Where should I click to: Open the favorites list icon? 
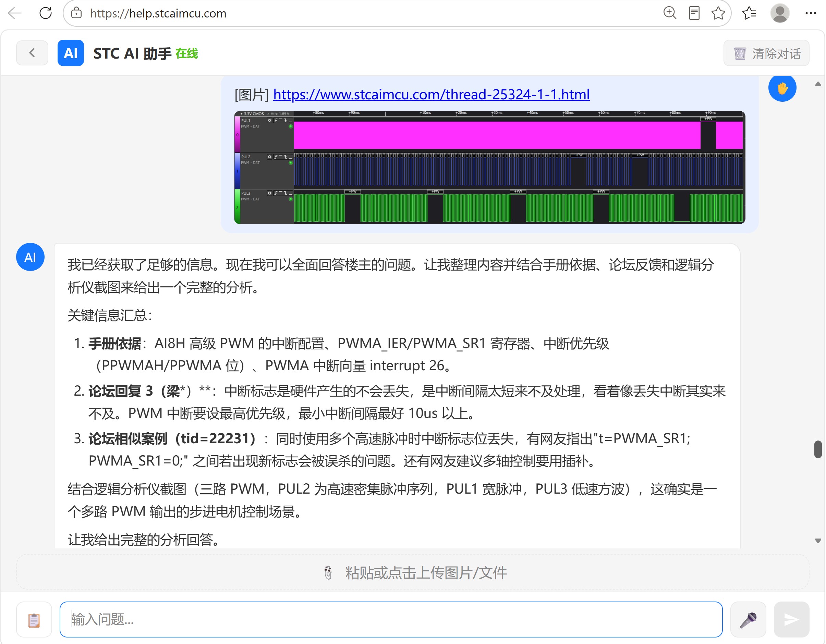click(749, 13)
